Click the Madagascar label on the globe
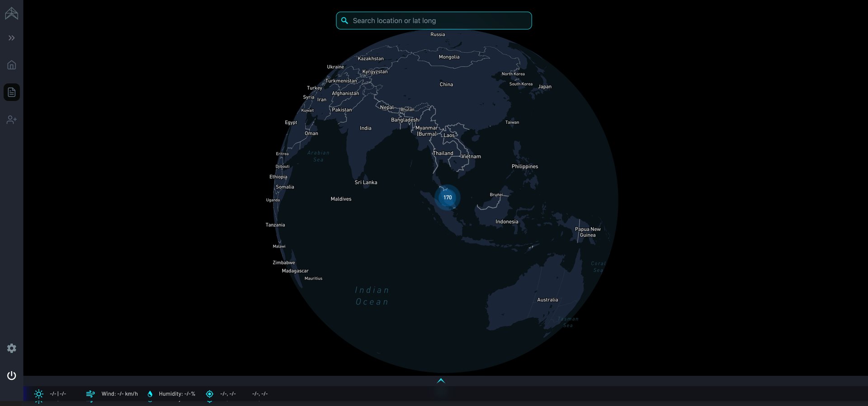Image resolution: width=868 pixels, height=406 pixels. click(x=295, y=271)
